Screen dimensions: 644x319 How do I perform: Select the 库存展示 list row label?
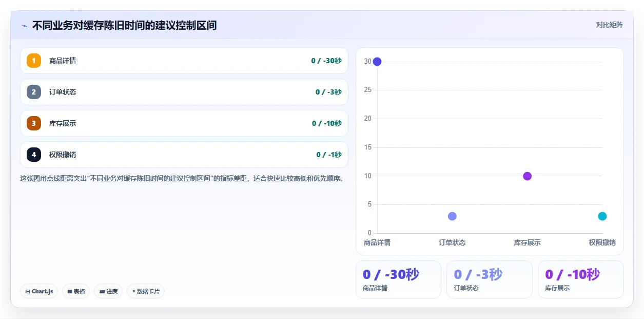click(63, 123)
